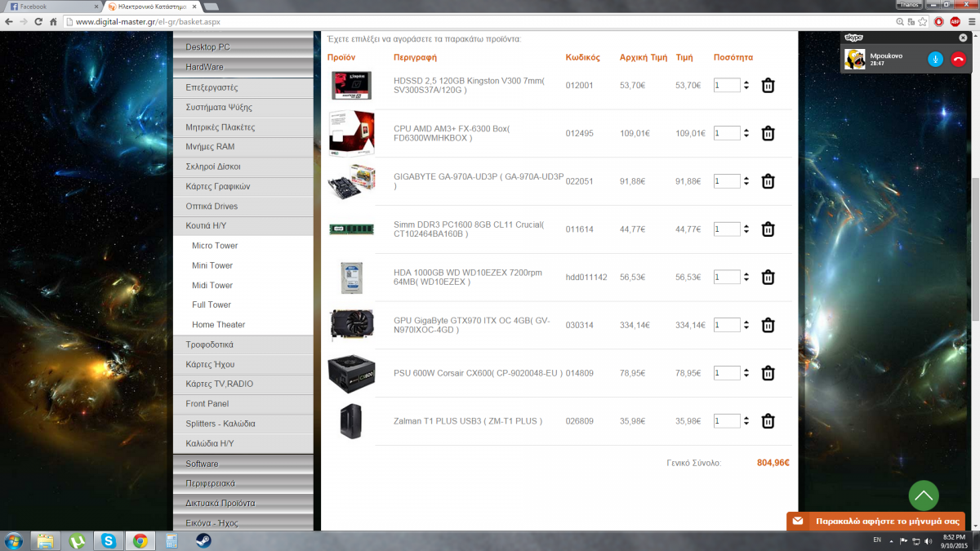Hang up the Skype call
Image resolution: width=980 pixels, height=551 pixels.
pos(958,60)
